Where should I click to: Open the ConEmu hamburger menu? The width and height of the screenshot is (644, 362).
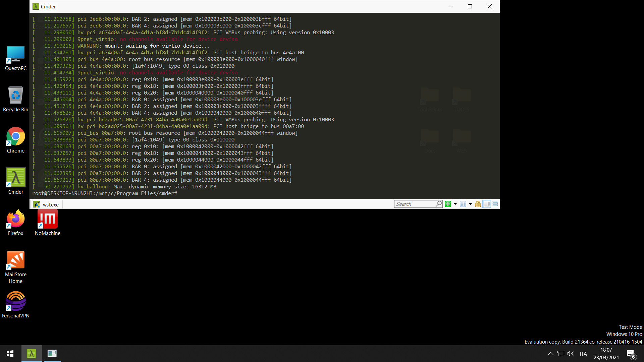[495, 204]
